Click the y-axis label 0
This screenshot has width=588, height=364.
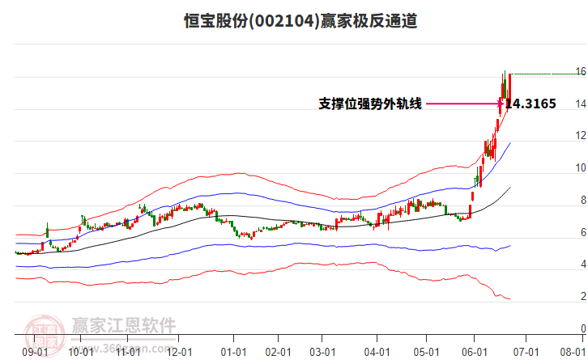pos(583,328)
